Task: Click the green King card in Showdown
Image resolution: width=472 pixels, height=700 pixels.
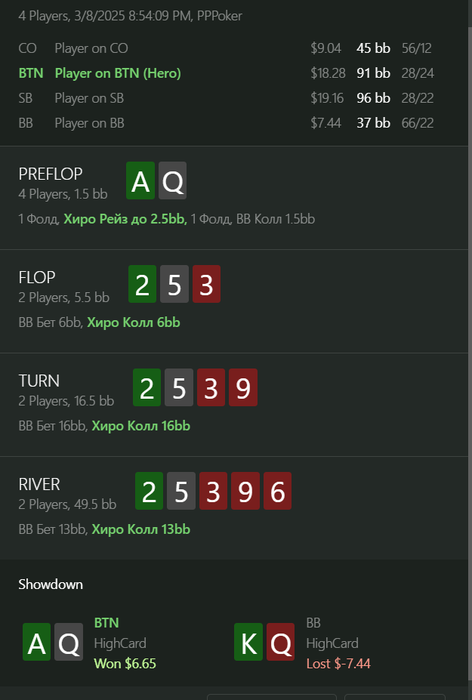Action: coord(248,642)
